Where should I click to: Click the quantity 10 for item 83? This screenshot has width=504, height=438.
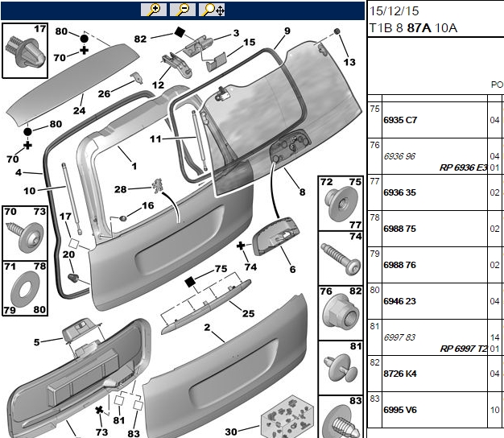point(494,410)
